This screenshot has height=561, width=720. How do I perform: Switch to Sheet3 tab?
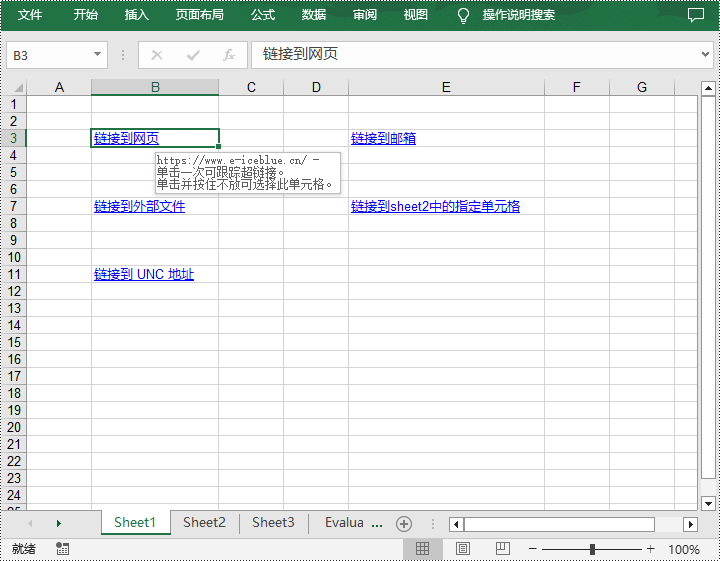(x=273, y=522)
